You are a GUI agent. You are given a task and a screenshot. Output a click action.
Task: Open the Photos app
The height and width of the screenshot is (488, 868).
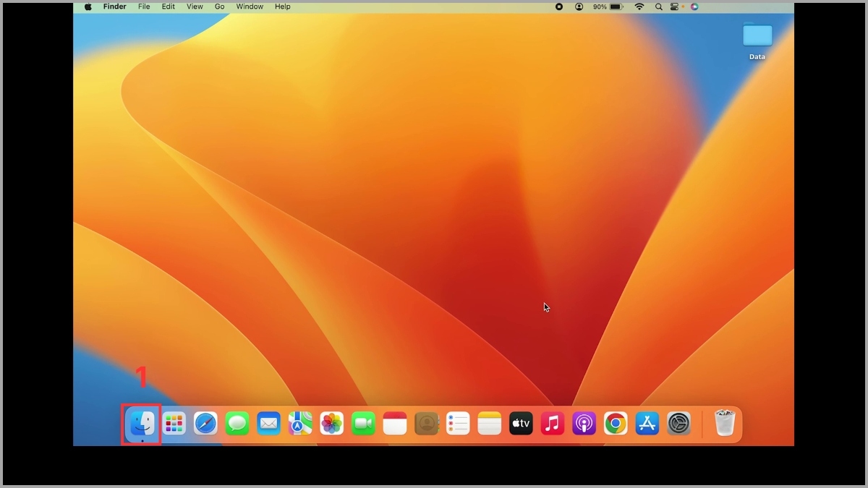(x=331, y=424)
